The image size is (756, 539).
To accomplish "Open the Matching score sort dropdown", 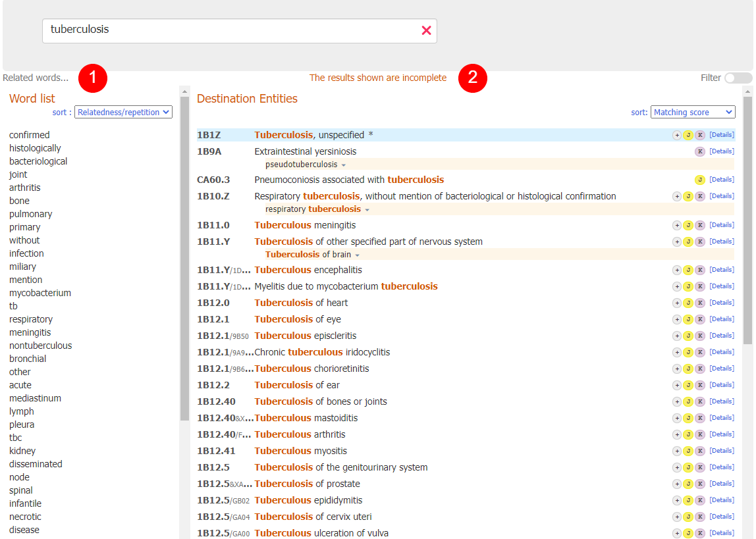I will coord(693,112).
